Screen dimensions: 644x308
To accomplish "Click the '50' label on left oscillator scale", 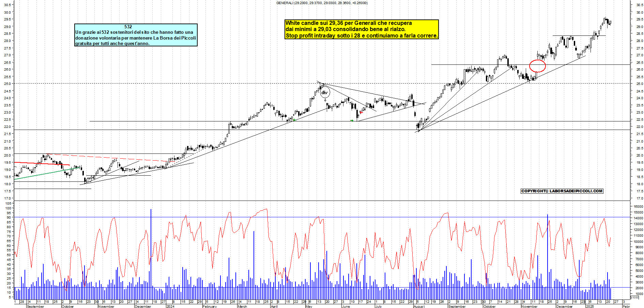I will (9, 255).
